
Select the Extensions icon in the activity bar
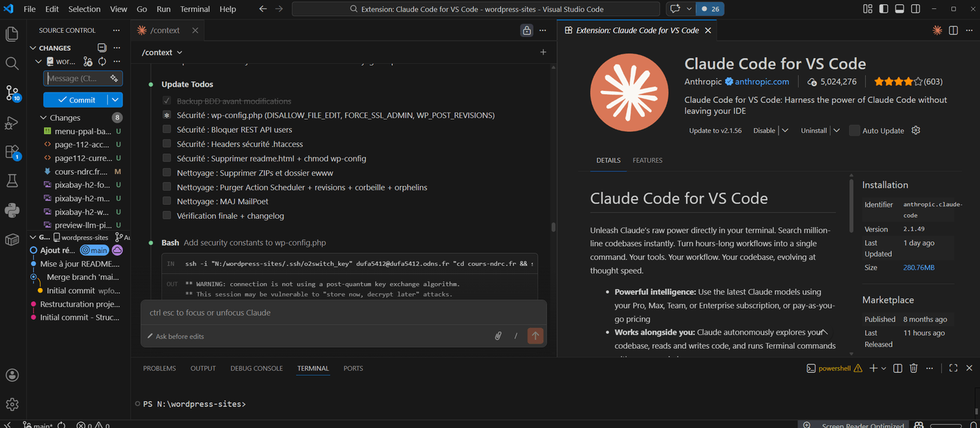tap(11, 152)
